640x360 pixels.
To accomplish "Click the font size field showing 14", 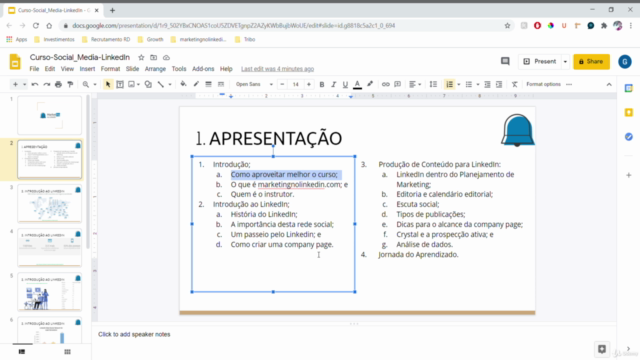I will point(296,84).
